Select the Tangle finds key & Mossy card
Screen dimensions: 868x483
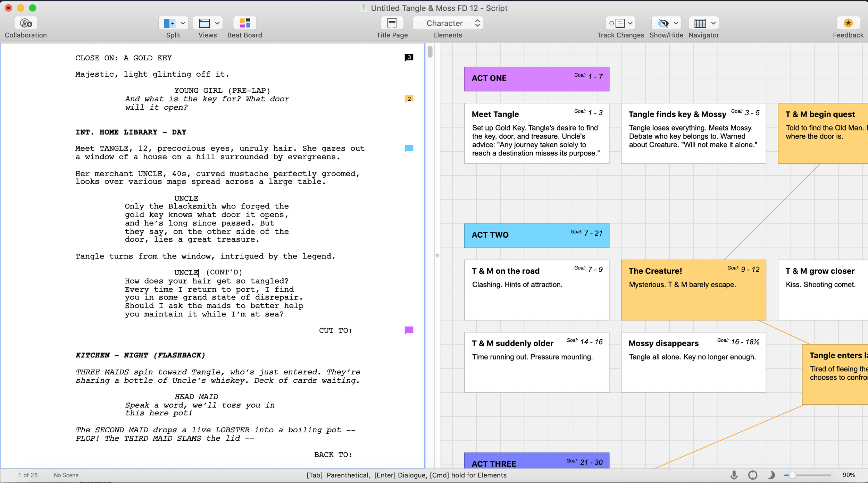(x=693, y=133)
